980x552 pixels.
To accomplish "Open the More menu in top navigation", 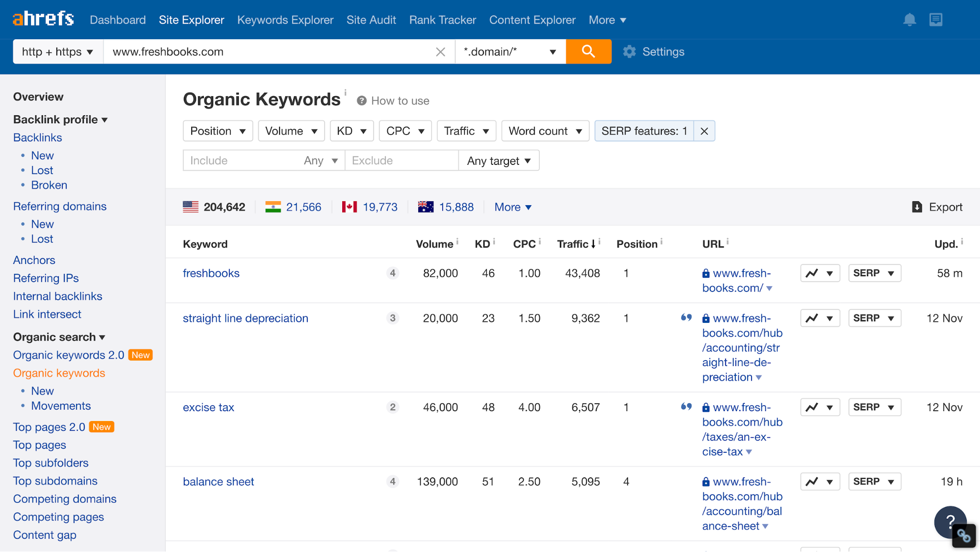I will (607, 20).
